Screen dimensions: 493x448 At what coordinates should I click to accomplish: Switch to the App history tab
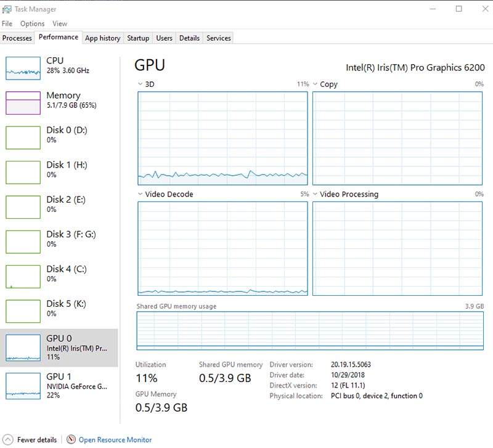point(103,38)
